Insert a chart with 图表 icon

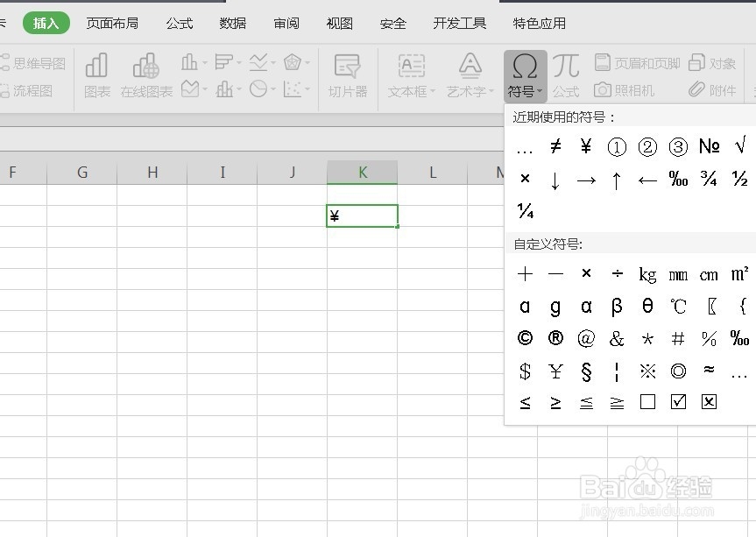point(97,75)
